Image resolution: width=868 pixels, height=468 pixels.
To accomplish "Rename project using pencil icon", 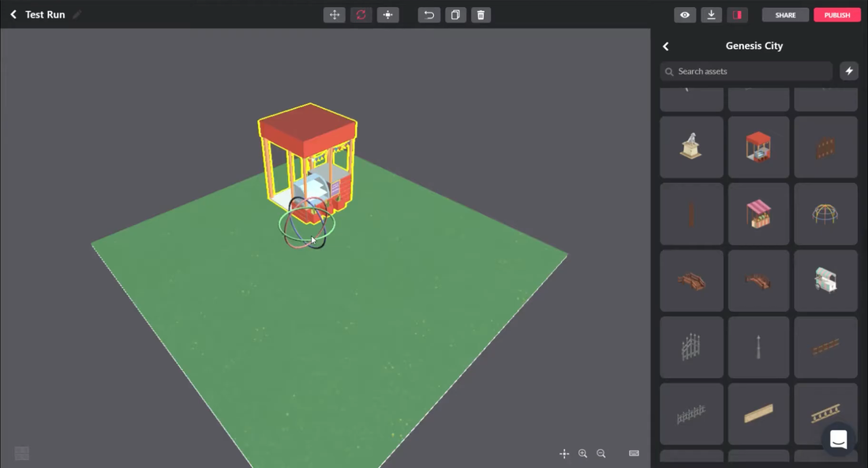I will (77, 15).
